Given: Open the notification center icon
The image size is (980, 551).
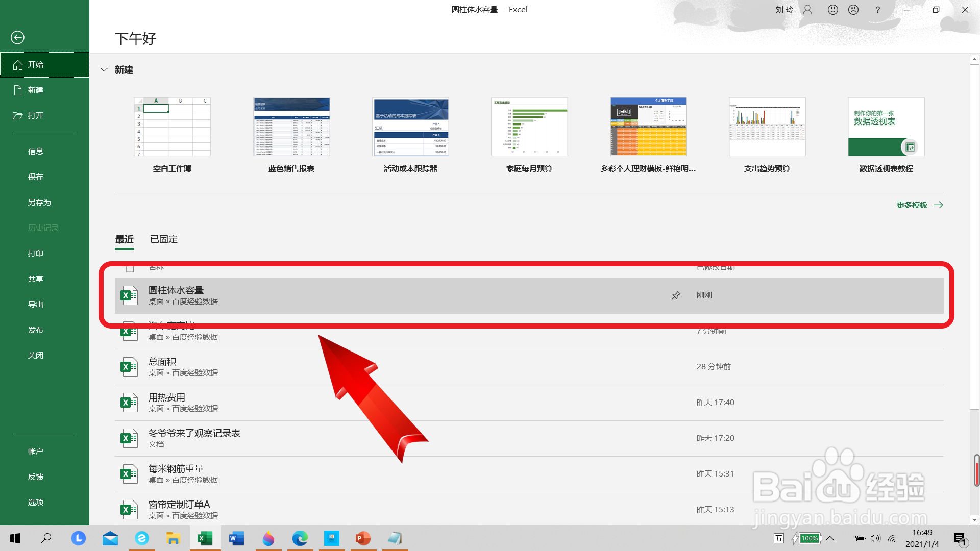Looking at the screenshot, I should (960, 538).
